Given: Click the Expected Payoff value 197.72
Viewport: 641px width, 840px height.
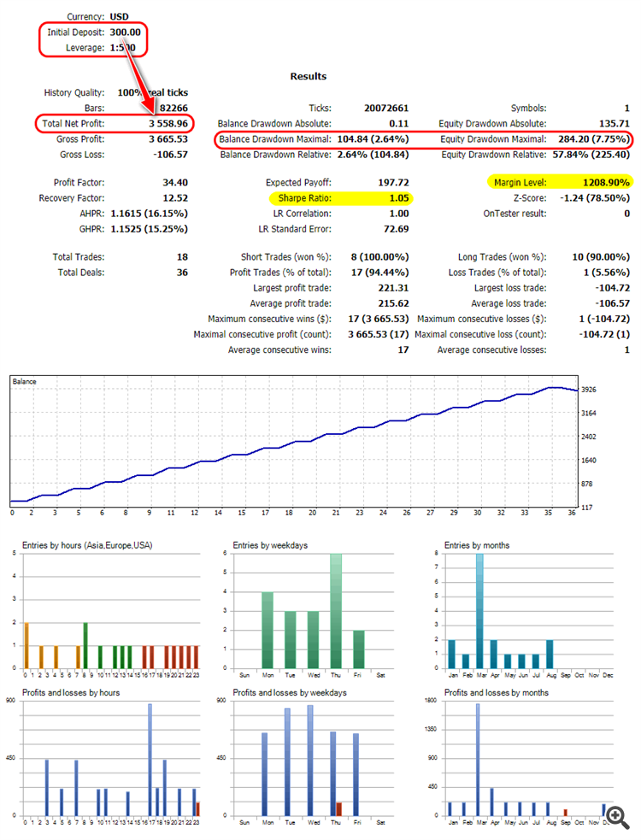Looking at the screenshot, I should [x=393, y=183].
